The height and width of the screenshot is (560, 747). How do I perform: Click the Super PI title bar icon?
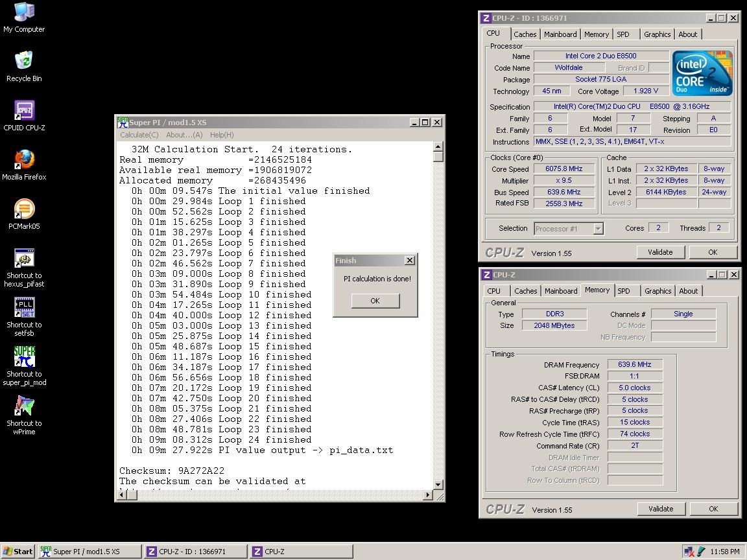coord(123,122)
